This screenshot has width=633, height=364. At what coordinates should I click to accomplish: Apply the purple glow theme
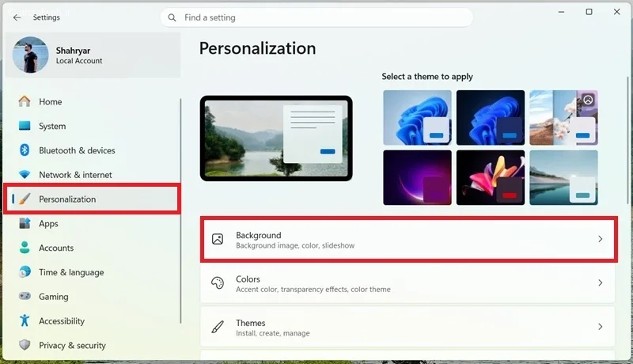click(x=417, y=177)
